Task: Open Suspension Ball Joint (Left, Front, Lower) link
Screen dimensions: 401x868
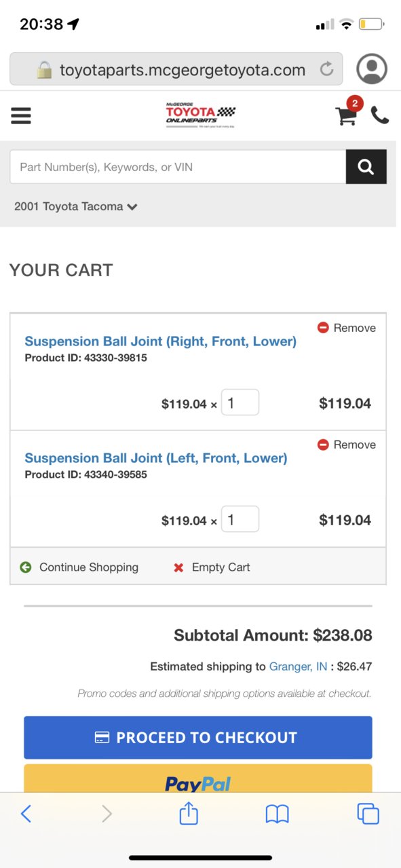Action: [x=156, y=458]
